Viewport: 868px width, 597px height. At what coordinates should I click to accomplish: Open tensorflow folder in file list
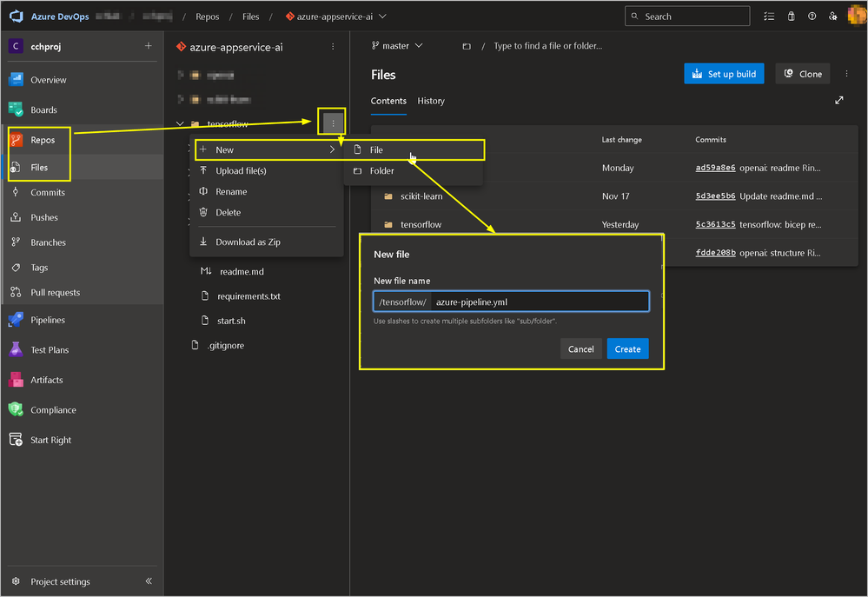point(421,224)
